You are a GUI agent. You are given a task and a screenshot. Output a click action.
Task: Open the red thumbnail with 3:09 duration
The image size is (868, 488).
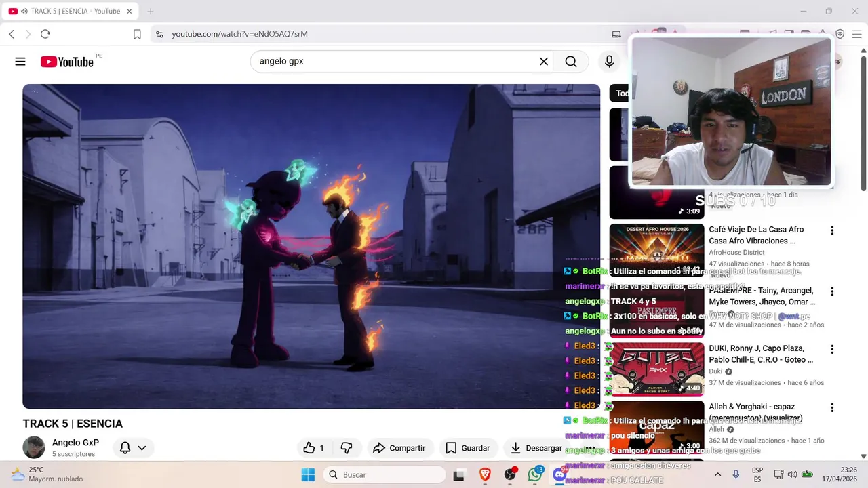click(x=656, y=192)
